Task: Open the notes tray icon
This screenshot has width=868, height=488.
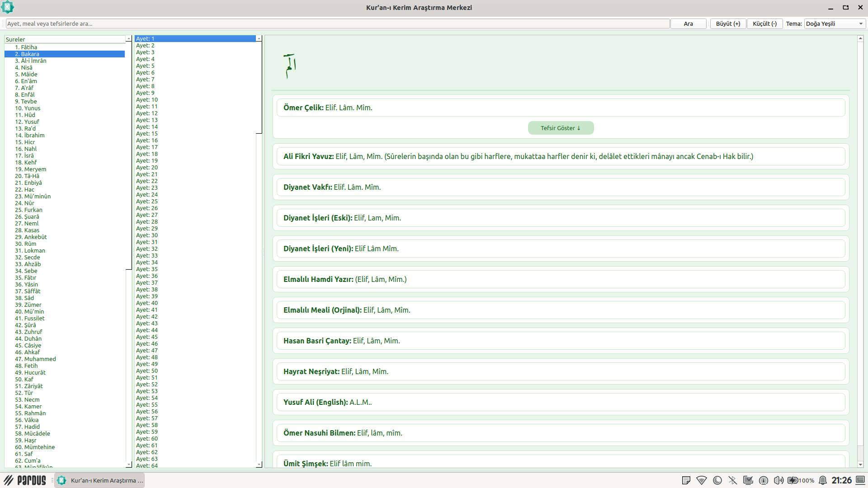Action: coord(686,480)
